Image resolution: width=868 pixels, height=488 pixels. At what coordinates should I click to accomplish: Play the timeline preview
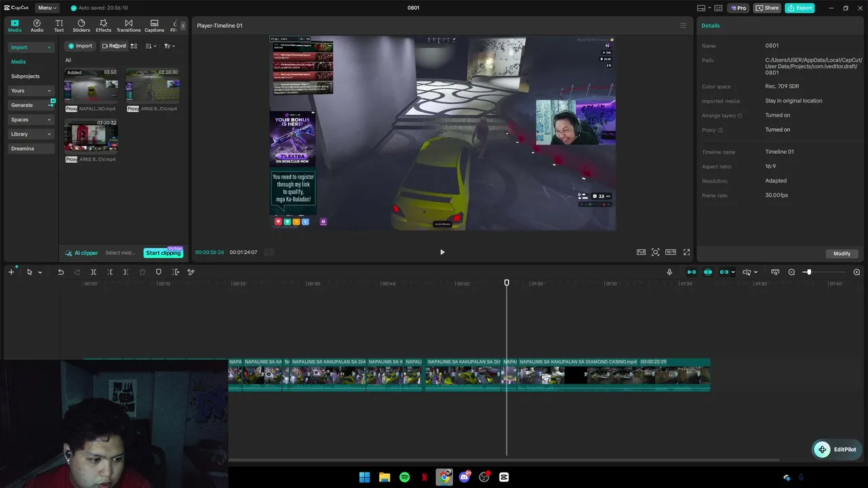click(x=442, y=252)
